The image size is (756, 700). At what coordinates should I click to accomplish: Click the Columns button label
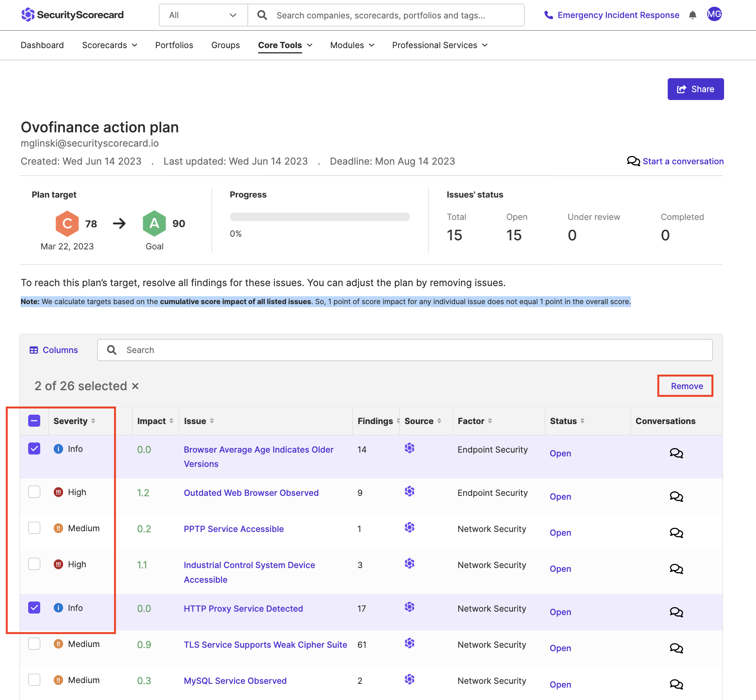60,350
